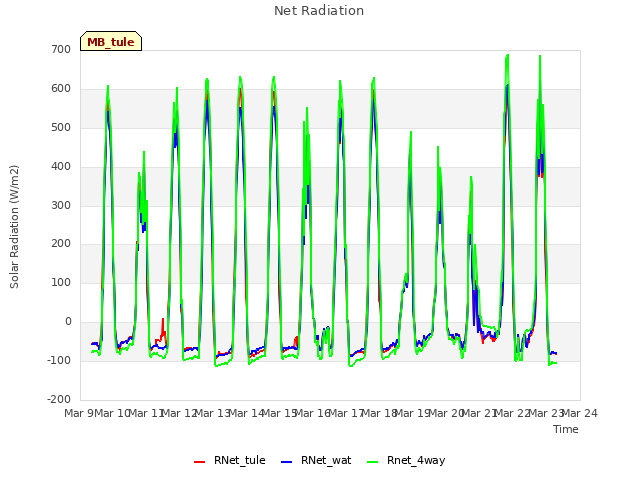Click the Mar 9 x-axis label

pos(79,413)
